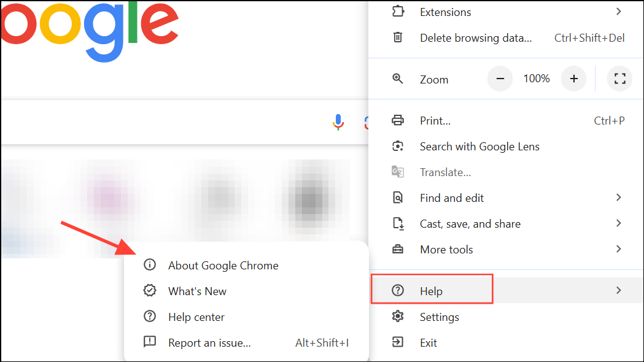Expand the More tools submenu arrow
Image resolution: width=644 pixels, height=362 pixels.
[619, 249]
